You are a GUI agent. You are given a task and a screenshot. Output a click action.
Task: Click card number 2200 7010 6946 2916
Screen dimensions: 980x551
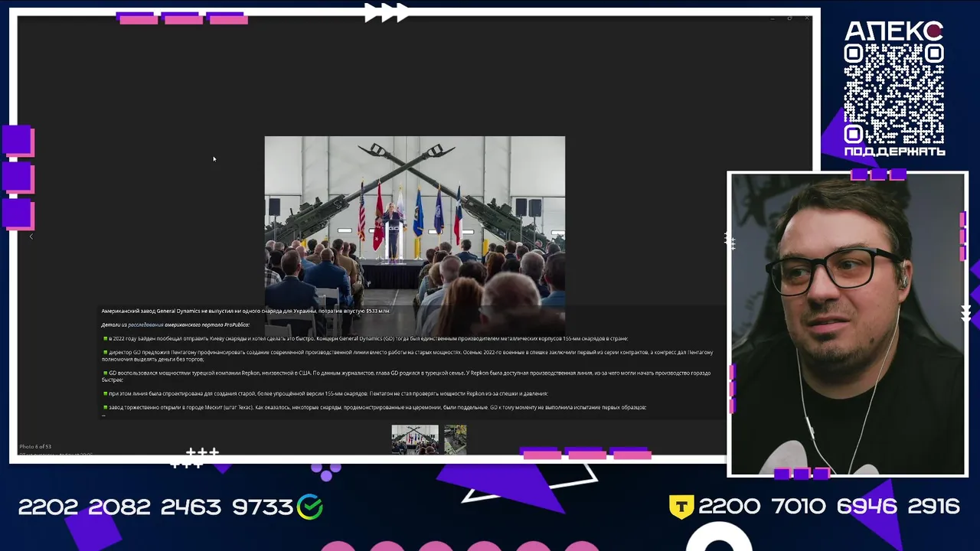828,507
